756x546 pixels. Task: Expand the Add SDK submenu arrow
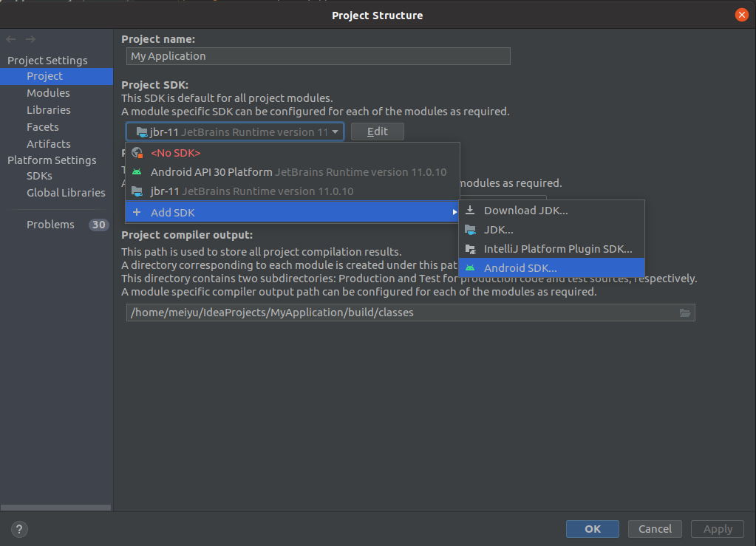coord(454,213)
